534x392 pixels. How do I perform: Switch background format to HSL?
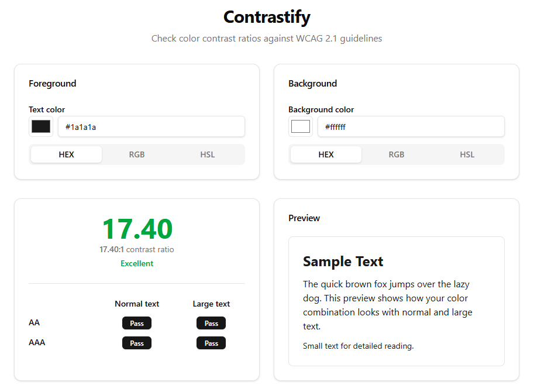point(467,154)
